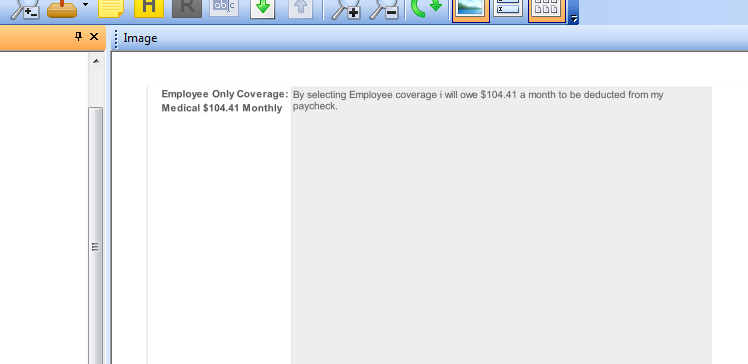Screen dimensions: 748x364
Task: Click the Image panel drag grip
Action: pyautogui.click(x=116, y=38)
